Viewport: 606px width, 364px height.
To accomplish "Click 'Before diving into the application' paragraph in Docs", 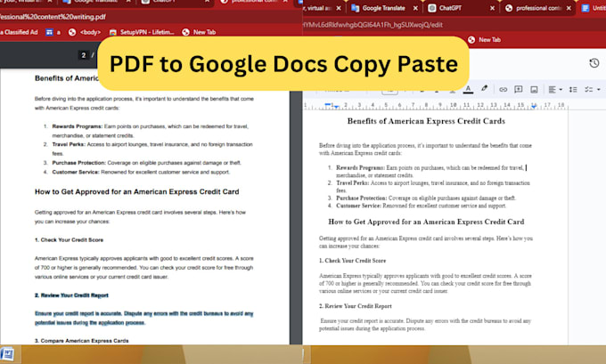I will coord(425,149).
